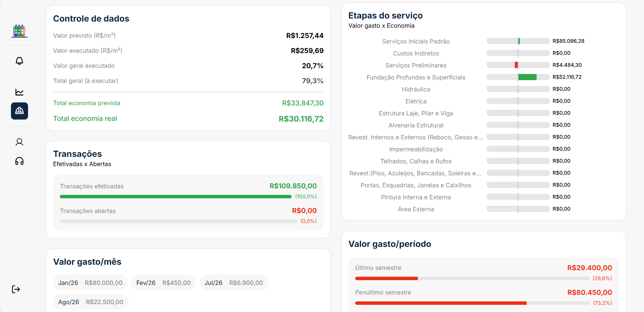Screen dimensions: 644x312
Task: Select the Jan/26 R$80.000,00 chip
Action: tap(90, 283)
